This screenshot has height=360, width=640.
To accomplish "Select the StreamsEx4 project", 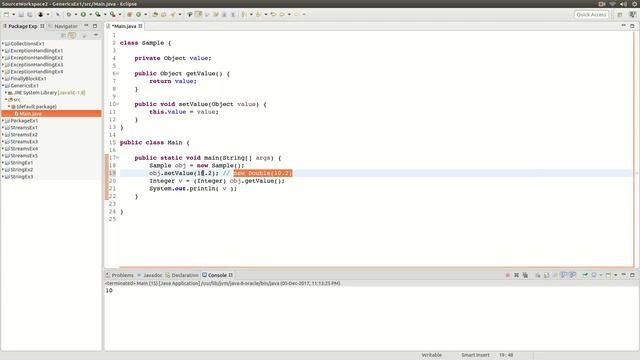I will click(x=24, y=149).
